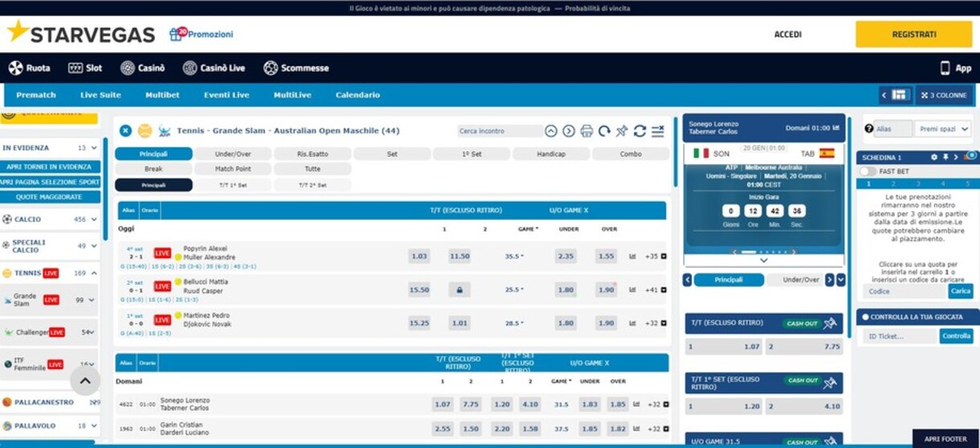Click Apri Tornei in Evidenza button

coord(49,166)
